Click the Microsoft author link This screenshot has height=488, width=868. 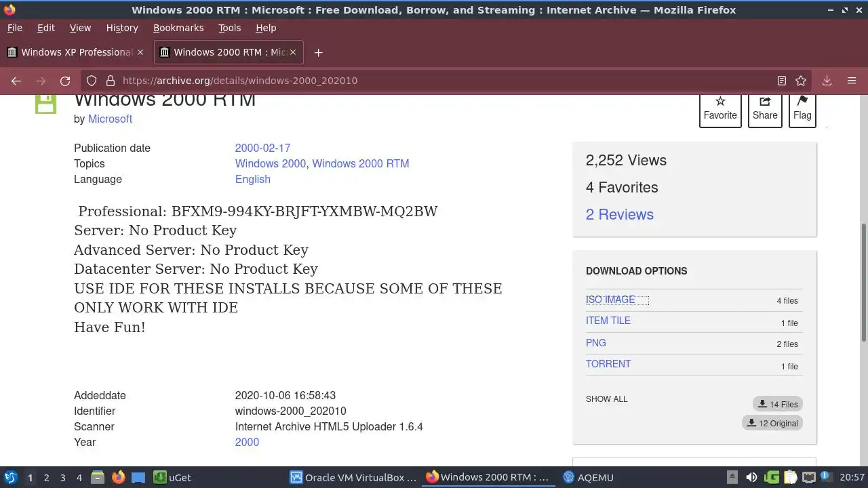110,119
